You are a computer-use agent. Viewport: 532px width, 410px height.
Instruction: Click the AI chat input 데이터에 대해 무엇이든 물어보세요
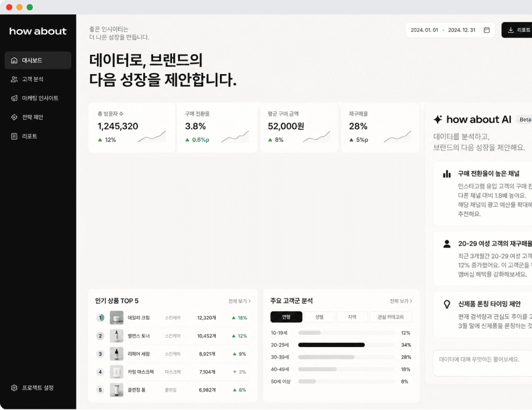click(483, 363)
